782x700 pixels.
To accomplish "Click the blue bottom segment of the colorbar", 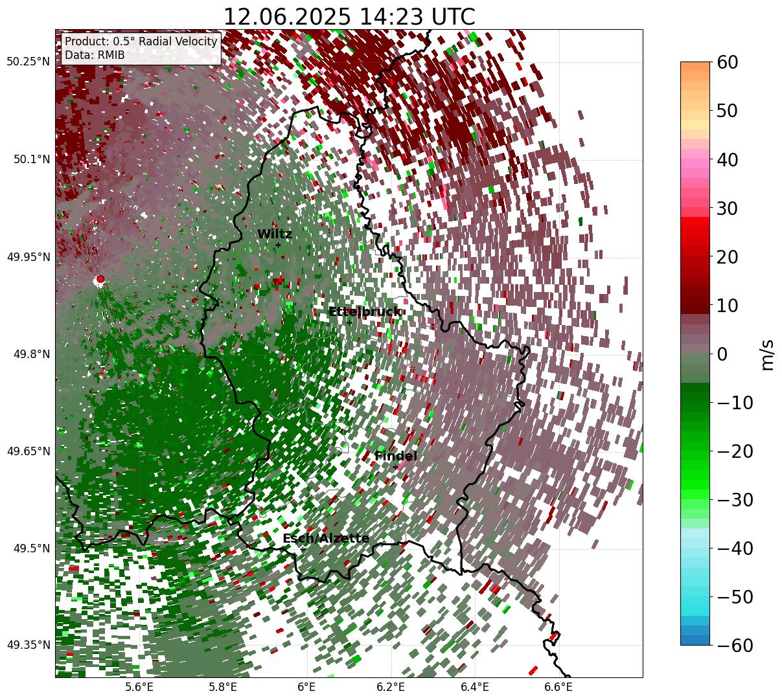I will pos(695,640).
